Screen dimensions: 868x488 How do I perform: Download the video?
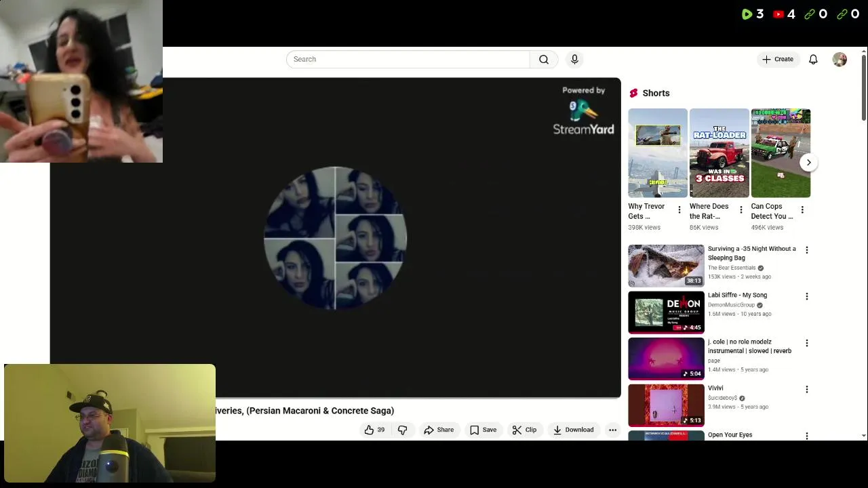click(x=573, y=430)
